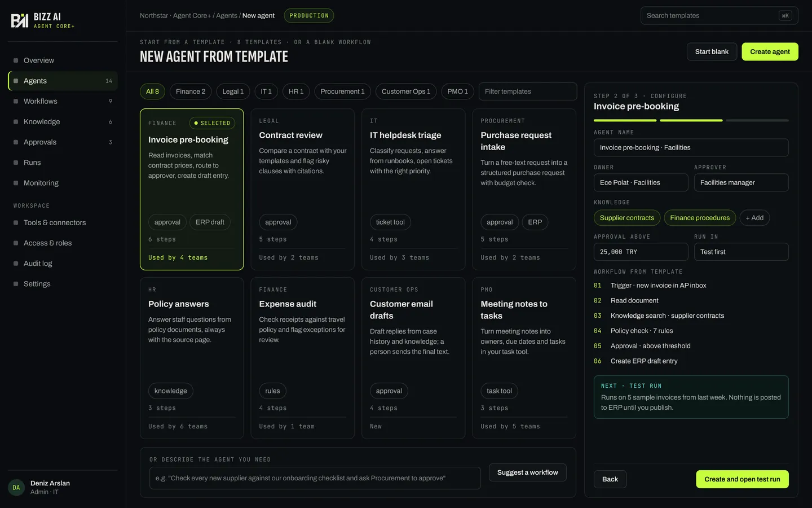Viewport: 812px width, 508px height.
Task: Go to Overview in the sidebar
Action: click(x=63, y=60)
